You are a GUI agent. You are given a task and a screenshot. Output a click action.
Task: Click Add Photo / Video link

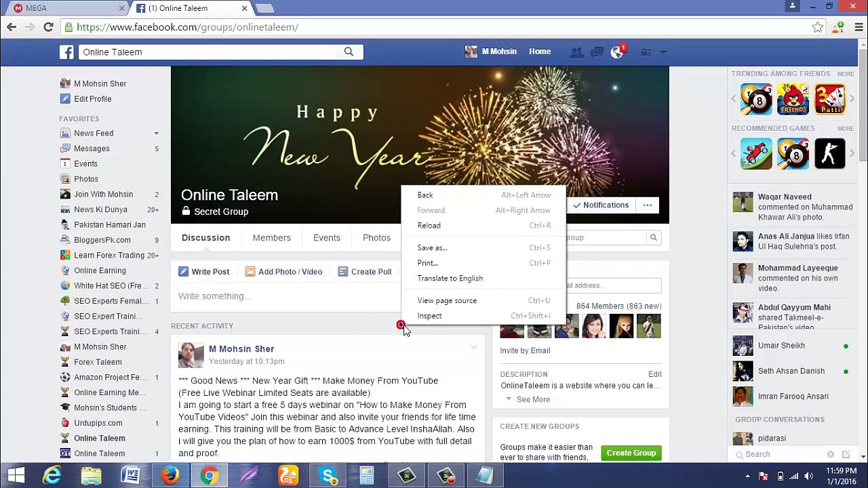(283, 272)
